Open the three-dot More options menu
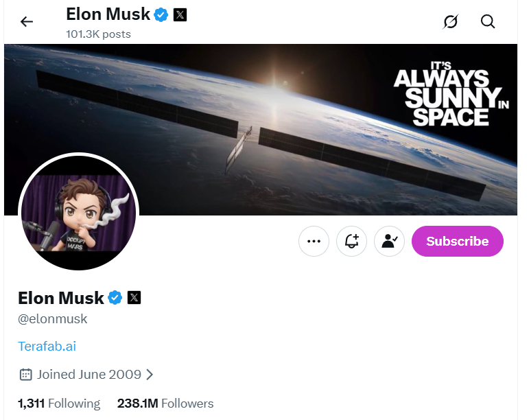This screenshot has height=420, width=529. click(314, 242)
